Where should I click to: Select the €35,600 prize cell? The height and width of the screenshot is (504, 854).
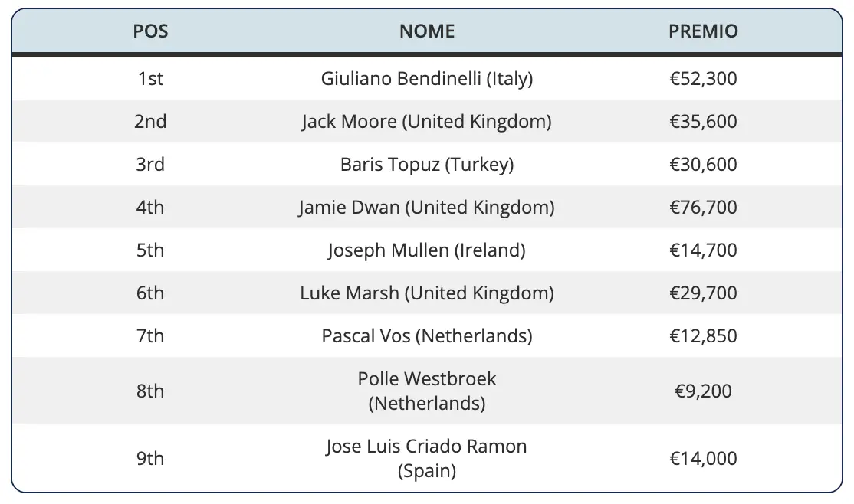pyautogui.click(x=703, y=121)
